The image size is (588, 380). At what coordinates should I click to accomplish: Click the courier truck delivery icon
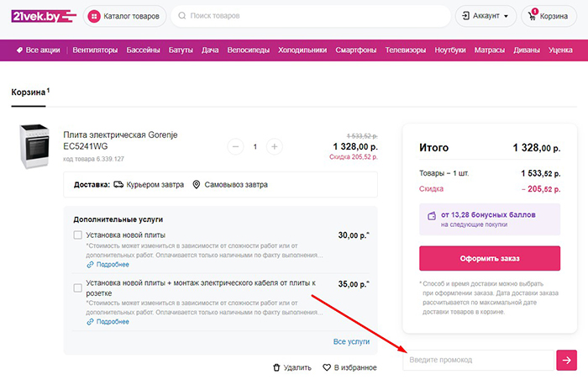[118, 184]
